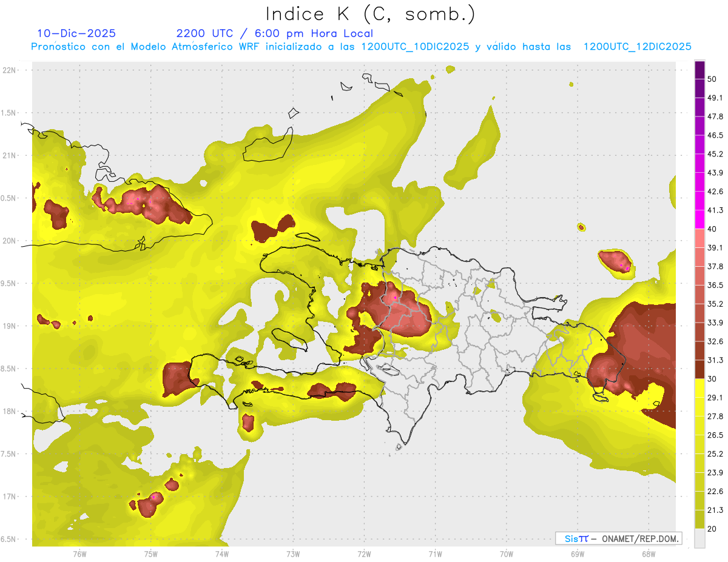Click the "47.8" colorbar label
Image resolution: width=728 pixels, height=562 pixels.
click(715, 116)
